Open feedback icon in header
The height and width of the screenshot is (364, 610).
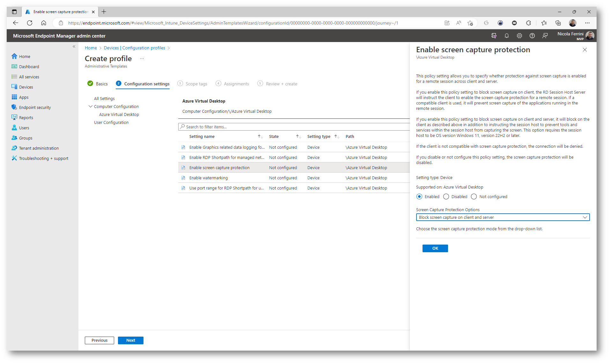click(x=545, y=36)
